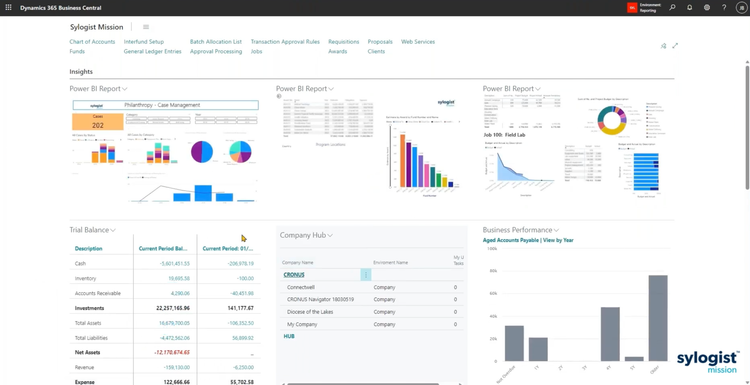The image size is (750, 385).
Task: Click the expand page icon
Action: tap(675, 46)
